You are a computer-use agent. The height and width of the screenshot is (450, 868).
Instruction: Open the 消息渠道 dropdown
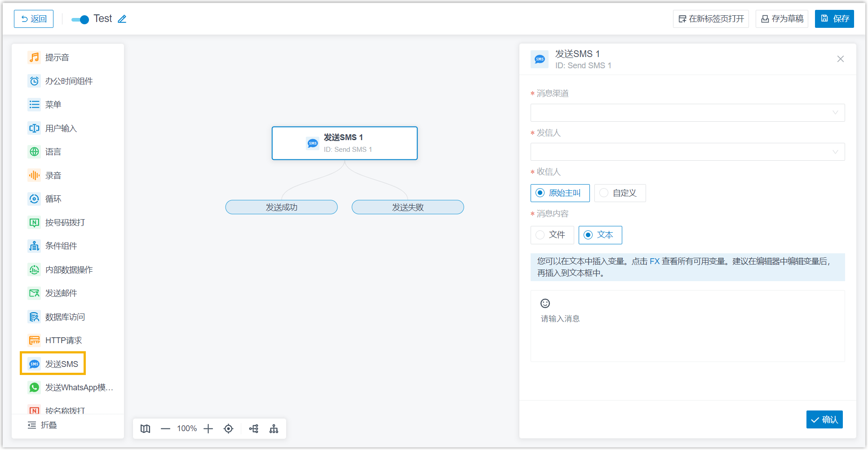tap(687, 113)
